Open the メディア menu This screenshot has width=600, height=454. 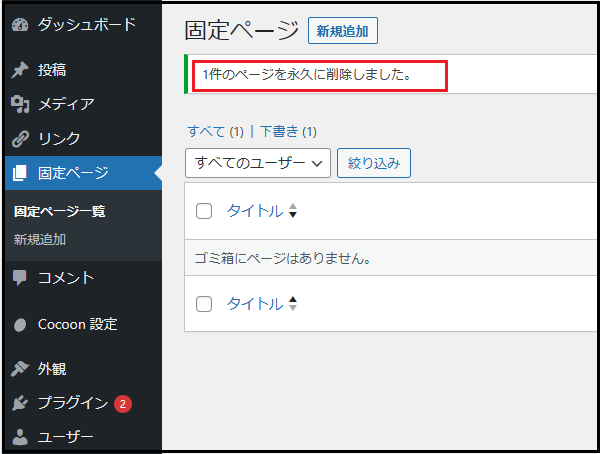[x=83, y=104]
